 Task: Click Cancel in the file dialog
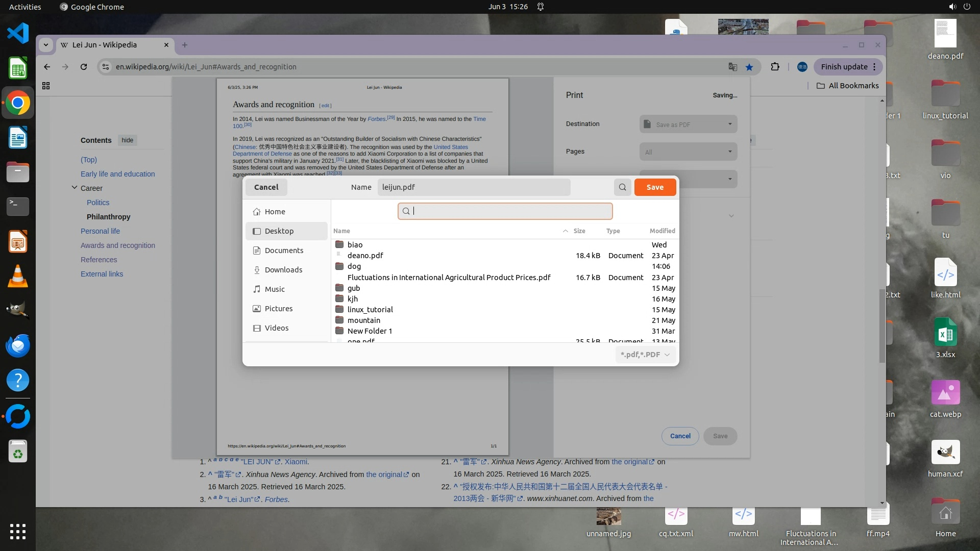[x=266, y=187]
